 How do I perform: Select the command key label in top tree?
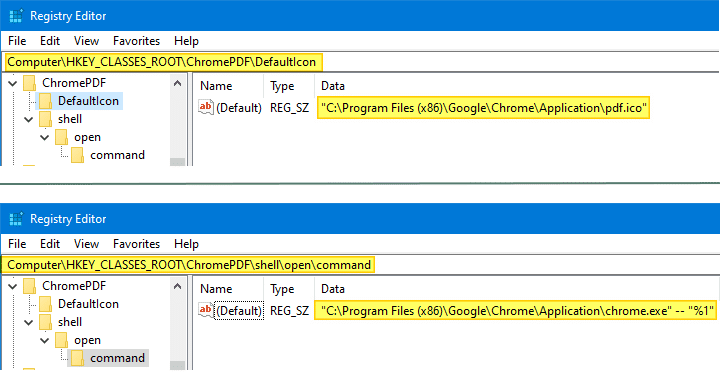118,155
